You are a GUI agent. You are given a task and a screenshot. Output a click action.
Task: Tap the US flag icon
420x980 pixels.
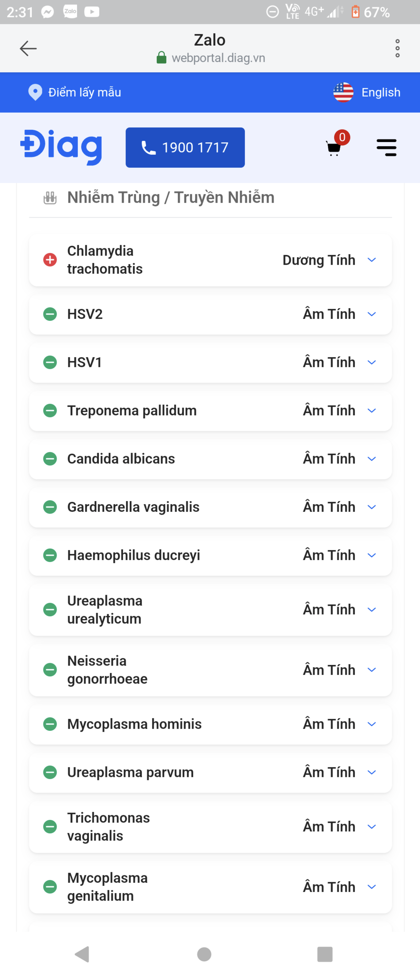pyautogui.click(x=343, y=92)
